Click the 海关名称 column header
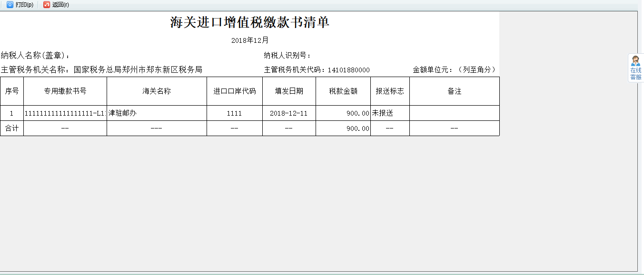 tap(157, 90)
